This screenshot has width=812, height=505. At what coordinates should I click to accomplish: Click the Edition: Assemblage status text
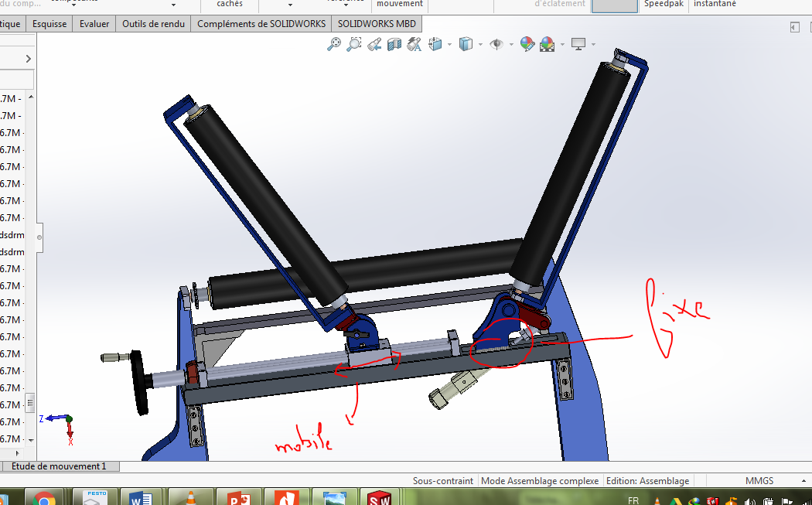click(647, 481)
